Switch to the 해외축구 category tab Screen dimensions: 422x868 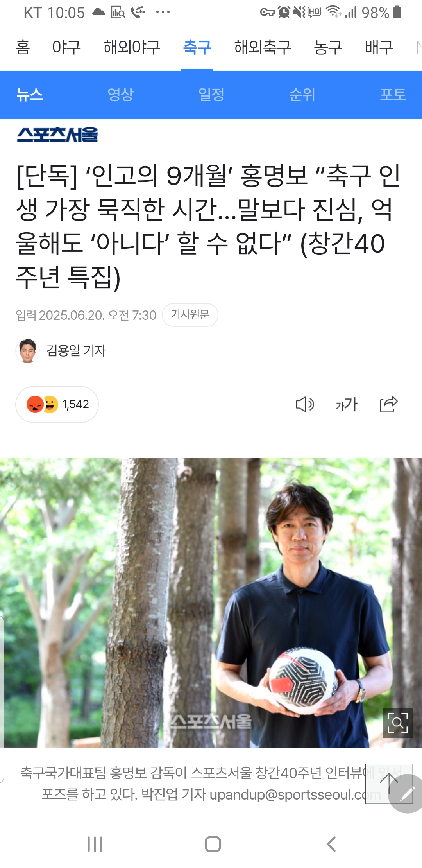[263, 47]
